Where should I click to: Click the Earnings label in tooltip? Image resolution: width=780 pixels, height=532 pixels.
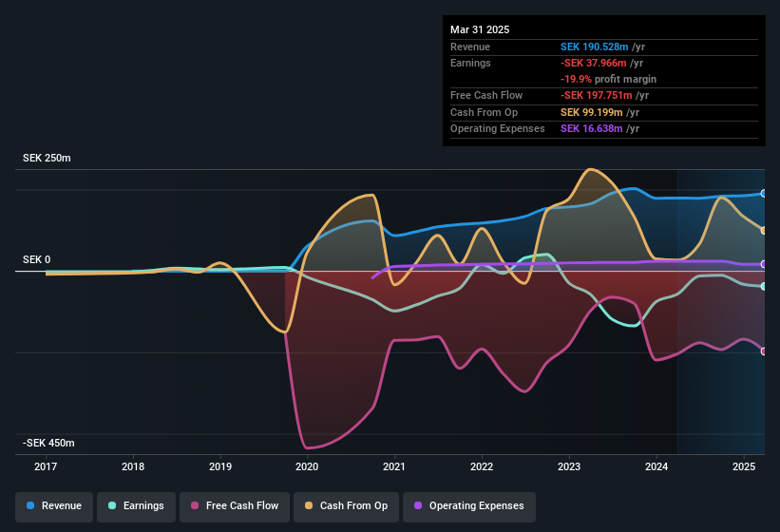coord(470,63)
